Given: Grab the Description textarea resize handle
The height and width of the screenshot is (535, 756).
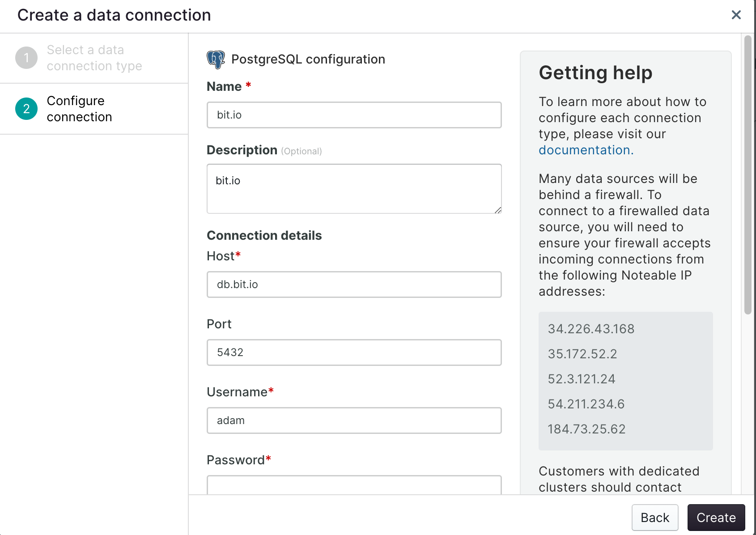Looking at the screenshot, I should pos(498,210).
